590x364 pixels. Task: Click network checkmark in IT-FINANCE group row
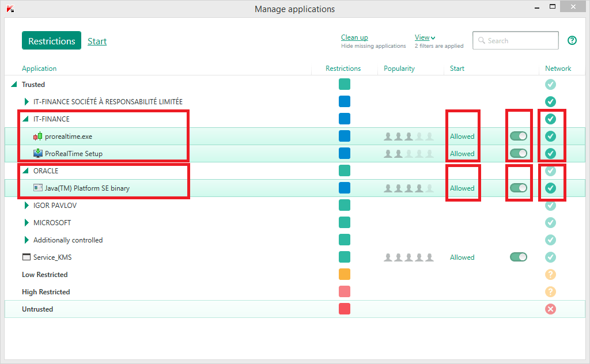coord(550,119)
